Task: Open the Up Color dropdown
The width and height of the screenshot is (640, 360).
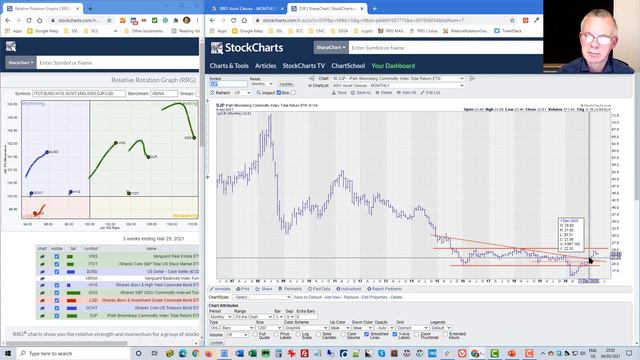Action: pyautogui.click(x=340, y=328)
